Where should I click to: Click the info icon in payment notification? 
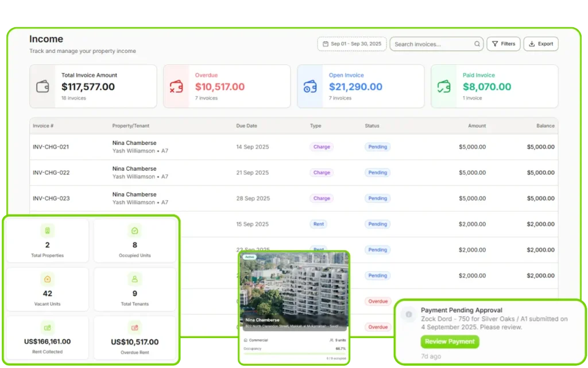[408, 315]
